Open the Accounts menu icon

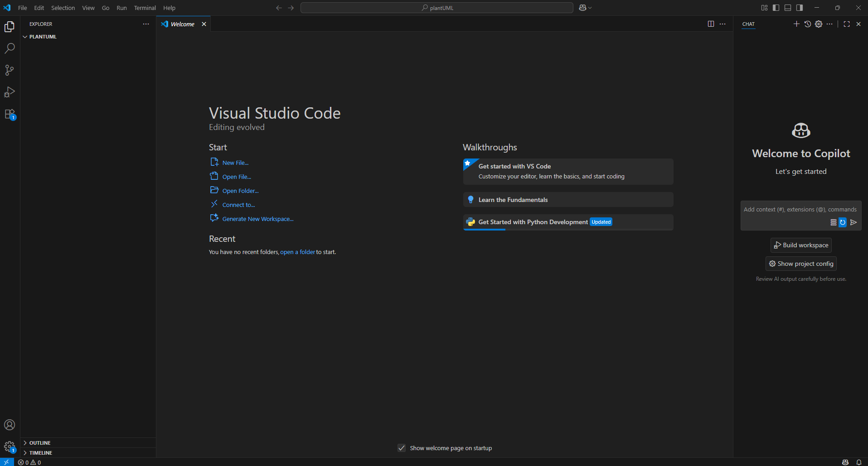pos(10,425)
